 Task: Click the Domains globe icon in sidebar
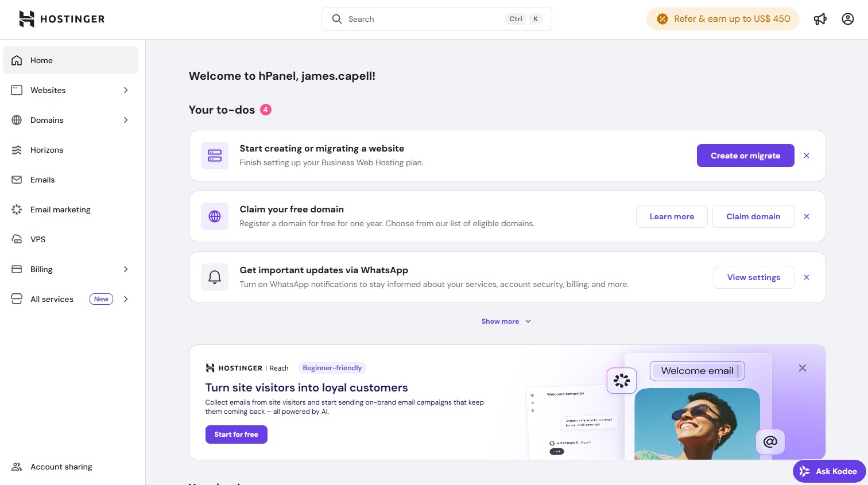[17, 120]
